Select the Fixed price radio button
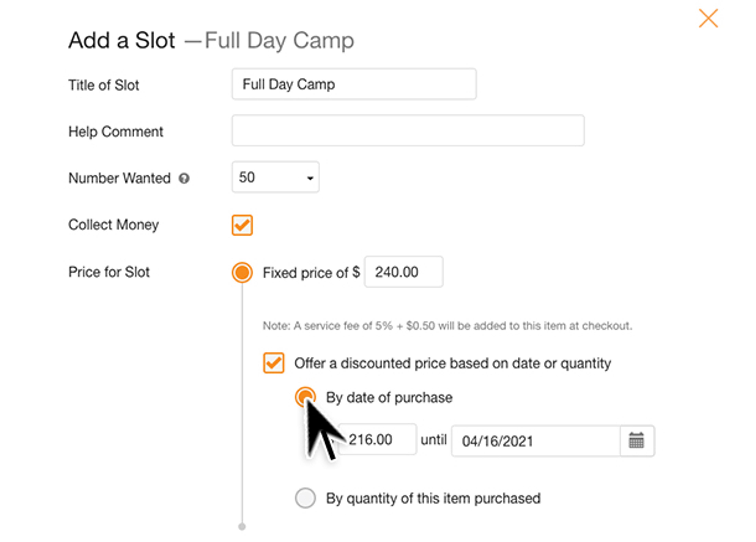This screenshot has height=542, width=756. click(x=242, y=272)
